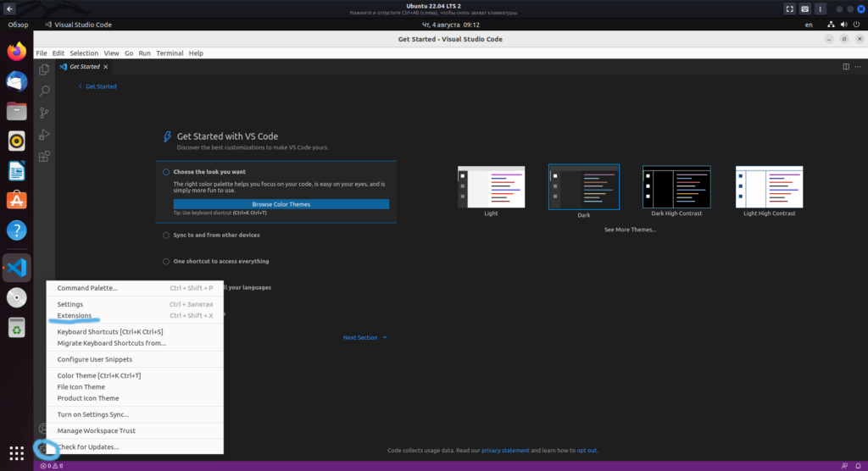The width and height of the screenshot is (868, 471).
Task: Click the notifications bell in status bar
Action: [x=858, y=466]
